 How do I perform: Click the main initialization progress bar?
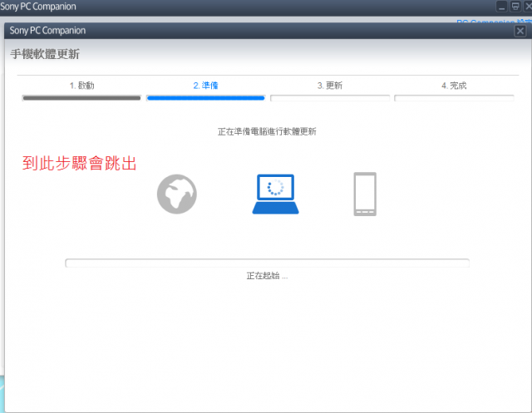pyautogui.click(x=268, y=263)
